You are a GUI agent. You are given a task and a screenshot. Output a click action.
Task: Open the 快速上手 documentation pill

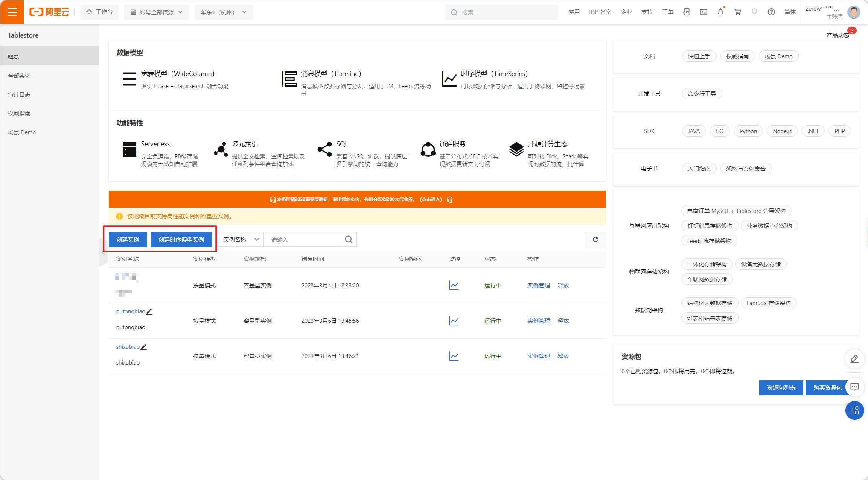(699, 56)
